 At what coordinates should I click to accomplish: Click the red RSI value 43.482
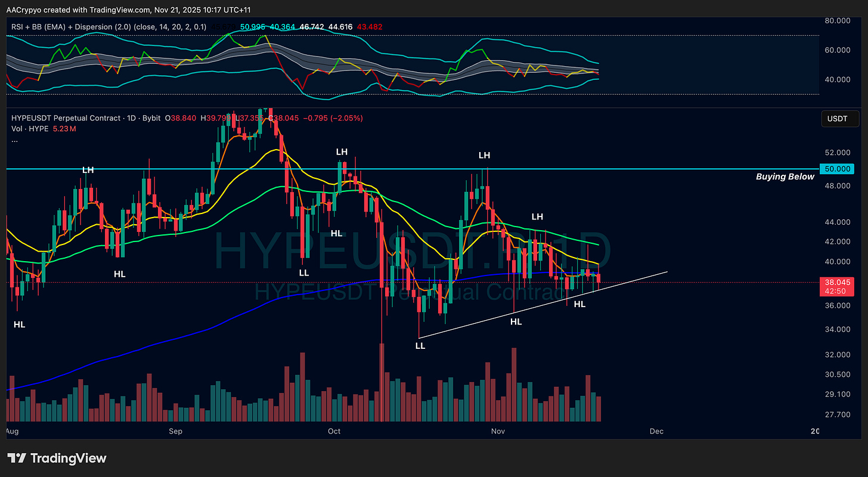click(370, 27)
